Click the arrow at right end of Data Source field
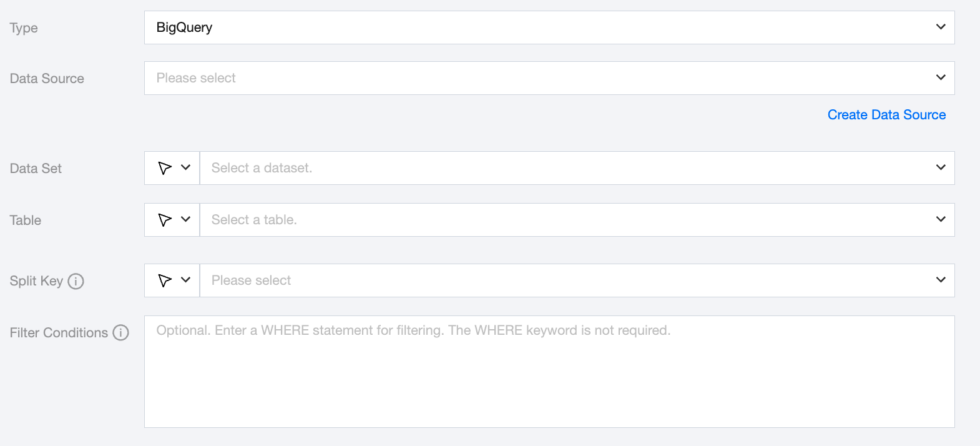This screenshot has width=980, height=446. pos(941,77)
